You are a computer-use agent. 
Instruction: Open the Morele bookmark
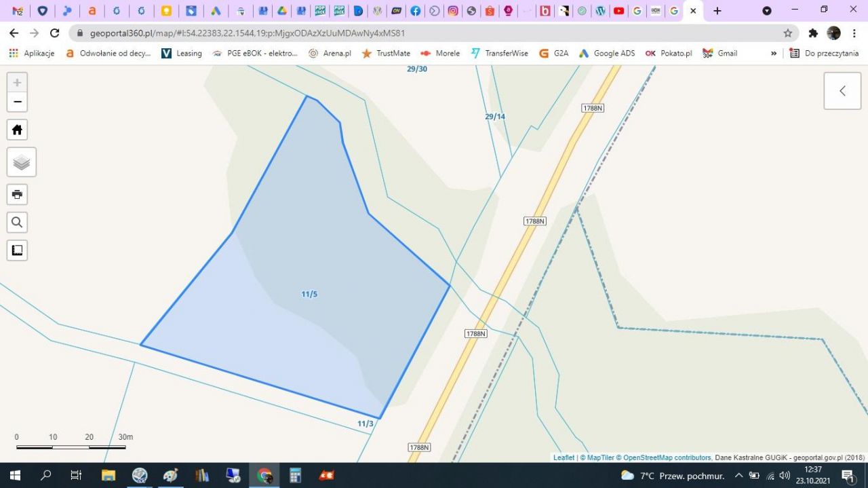[440, 53]
